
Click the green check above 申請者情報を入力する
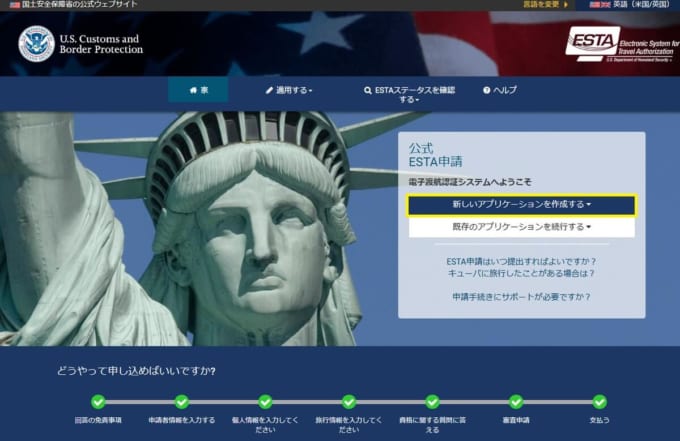pyautogui.click(x=182, y=402)
